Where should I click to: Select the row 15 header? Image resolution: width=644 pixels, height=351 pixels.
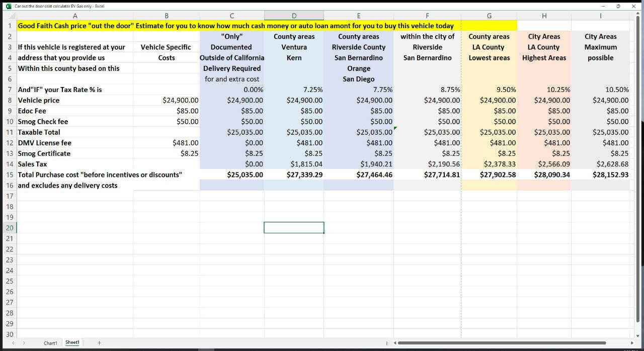10,174
